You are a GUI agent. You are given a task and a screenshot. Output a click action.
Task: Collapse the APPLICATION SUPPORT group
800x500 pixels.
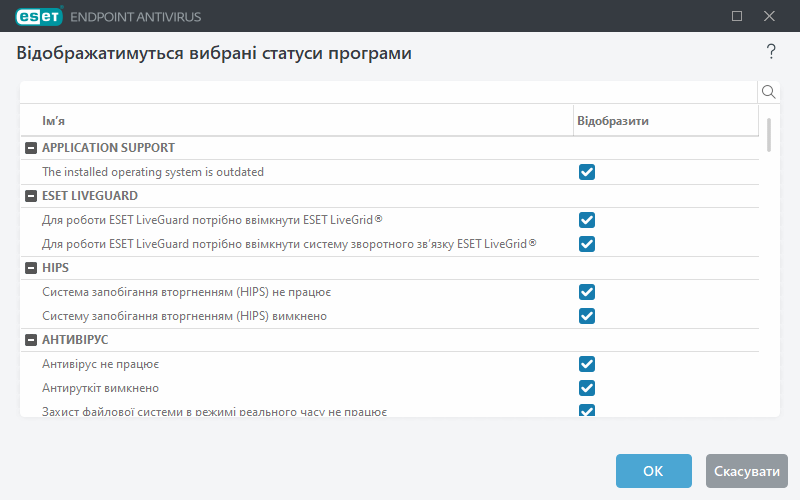point(31,148)
